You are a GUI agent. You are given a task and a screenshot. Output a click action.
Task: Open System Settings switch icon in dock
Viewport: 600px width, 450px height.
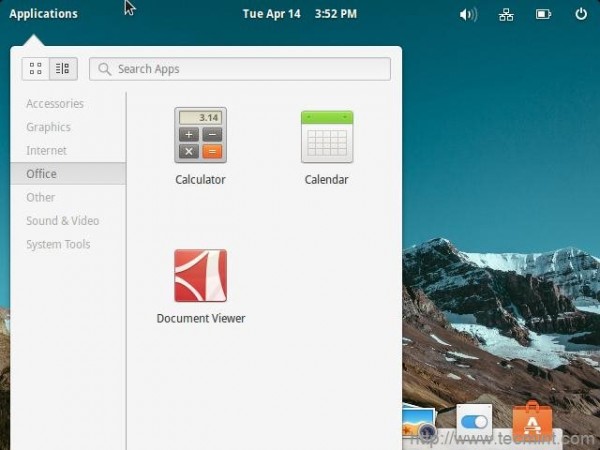click(474, 422)
